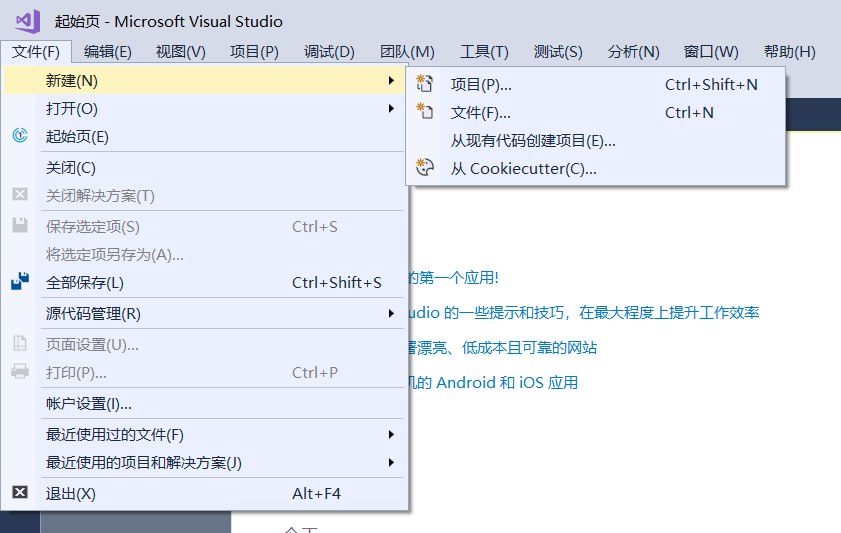Open the 项目(P) menu in menu bar
The image size is (841, 533).
point(254,52)
